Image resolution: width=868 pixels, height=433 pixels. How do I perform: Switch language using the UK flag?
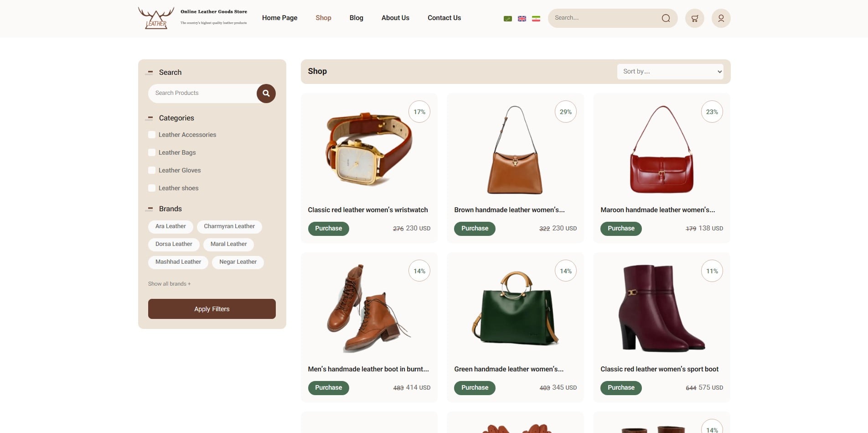(522, 19)
